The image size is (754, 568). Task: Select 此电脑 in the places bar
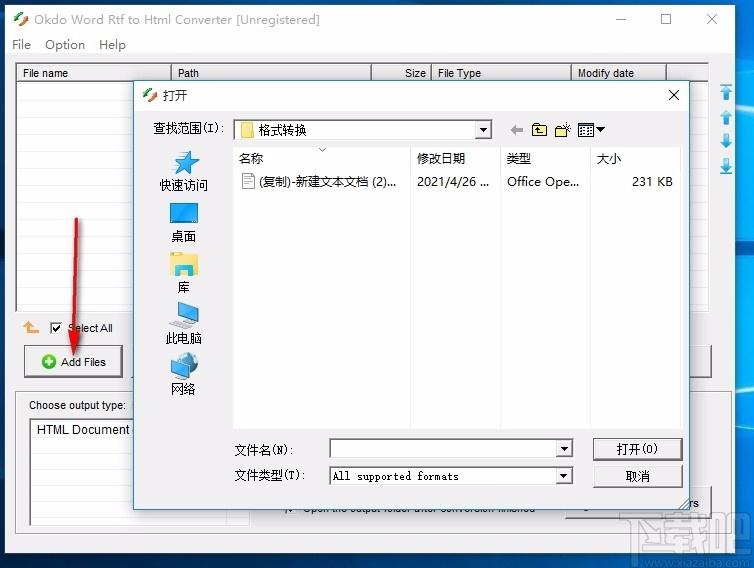point(184,324)
